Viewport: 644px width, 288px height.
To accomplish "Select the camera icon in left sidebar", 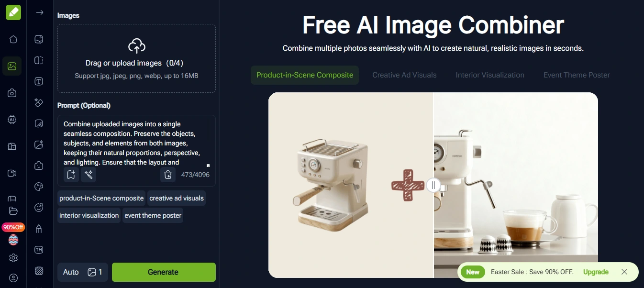I will pyautogui.click(x=13, y=93).
